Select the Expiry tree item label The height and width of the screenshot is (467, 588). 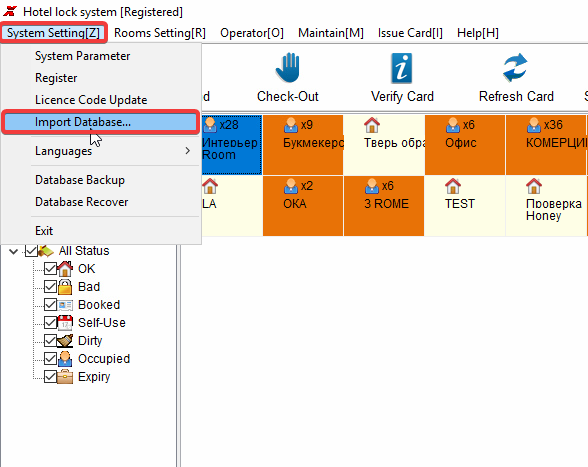[x=94, y=377]
